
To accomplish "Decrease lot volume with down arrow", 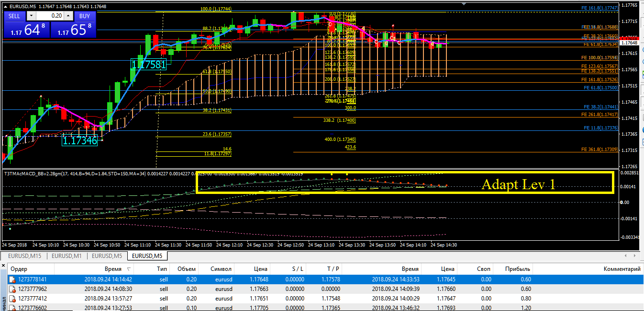I will click(x=33, y=16).
